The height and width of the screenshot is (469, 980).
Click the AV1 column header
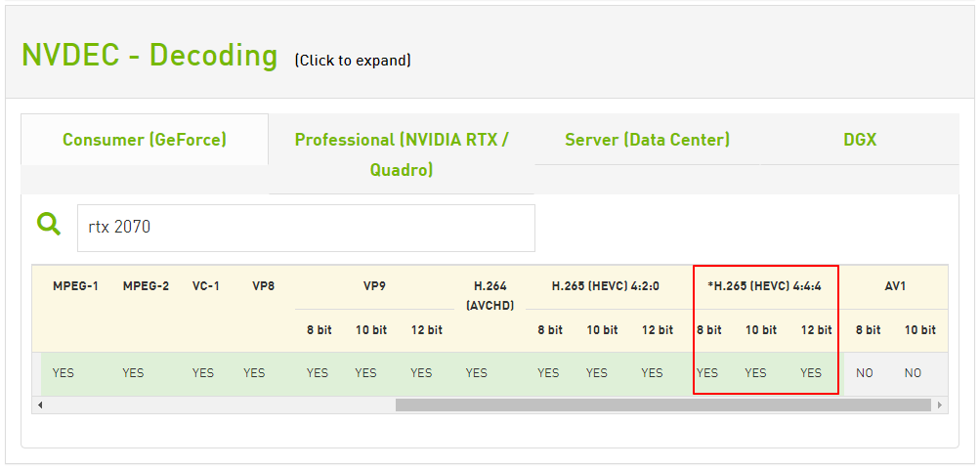pos(895,286)
